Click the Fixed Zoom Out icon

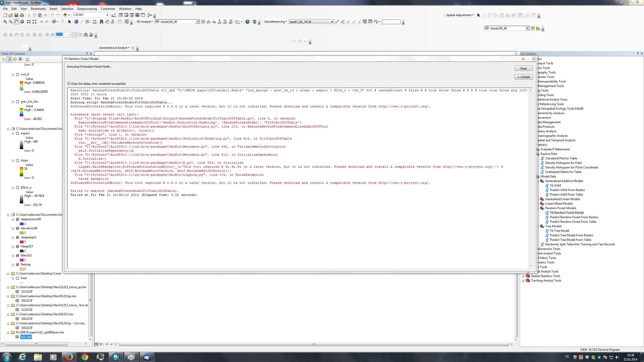point(34,22)
